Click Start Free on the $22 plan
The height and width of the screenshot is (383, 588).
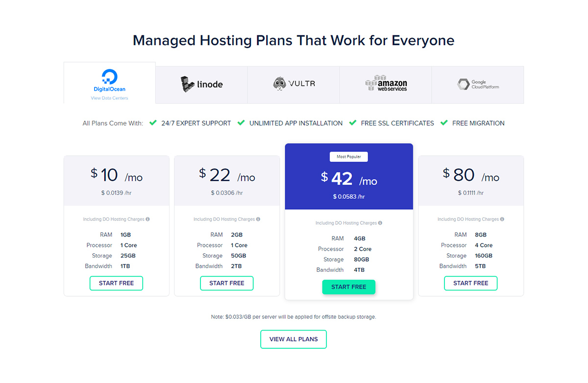[x=226, y=283]
